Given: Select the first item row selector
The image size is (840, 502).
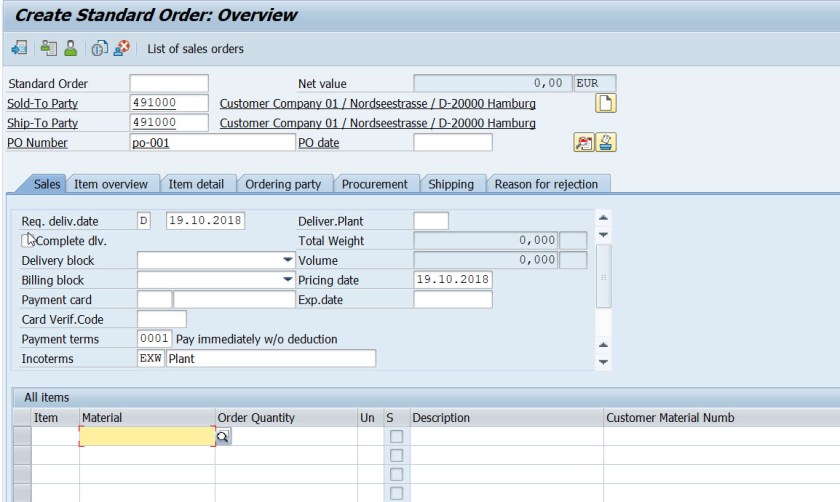Looking at the screenshot, I should click(21, 437).
